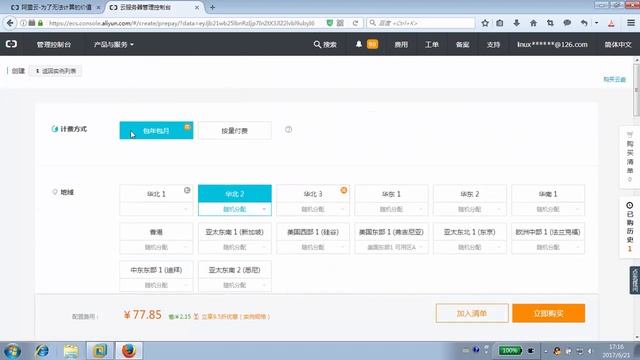Click the 返回实例列表 button
The width and height of the screenshot is (640, 360).
pos(56,71)
